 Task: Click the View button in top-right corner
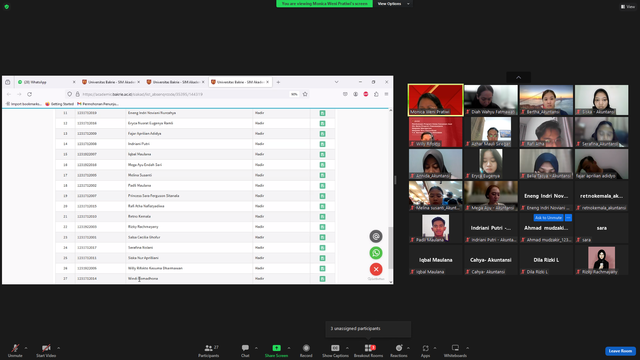tap(628, 7)
